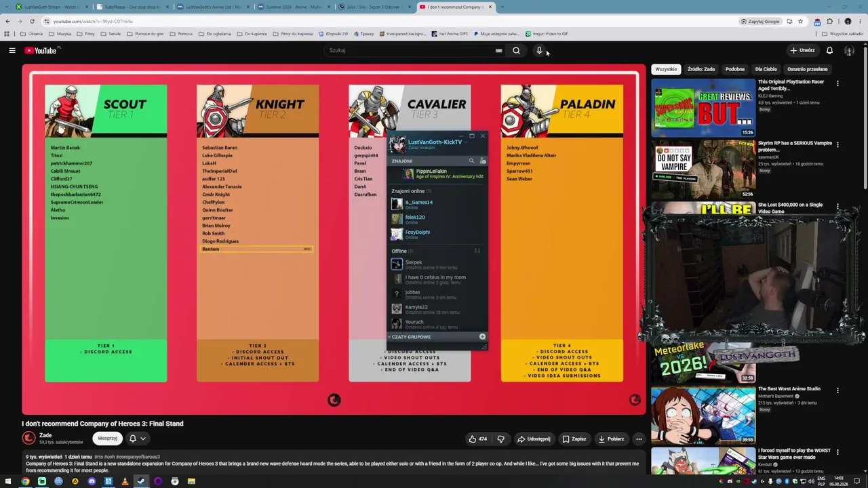The image size is (868, 488).
Task: Open the YouTube guide hamburger menu
Action: pos(12,50)
